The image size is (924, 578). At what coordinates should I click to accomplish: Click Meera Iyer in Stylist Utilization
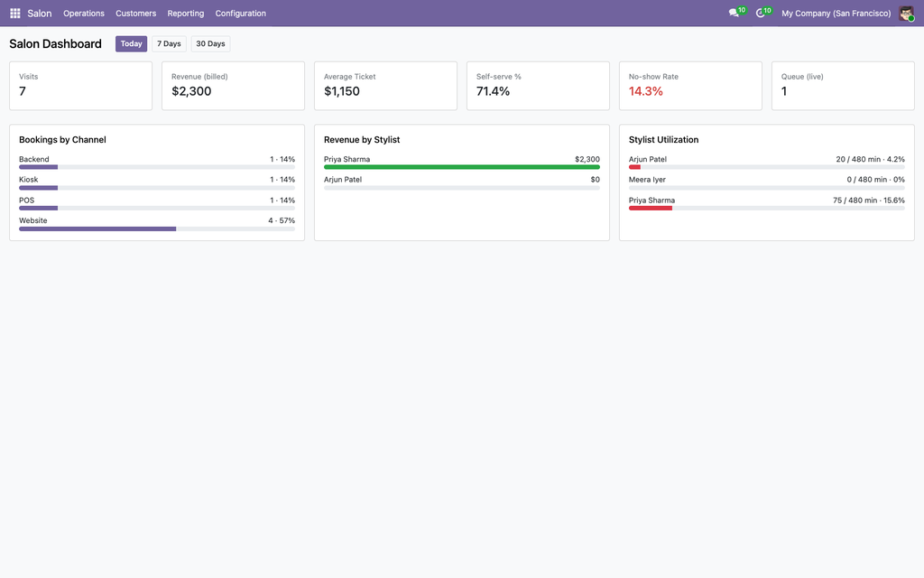click(x=647, y=180)
